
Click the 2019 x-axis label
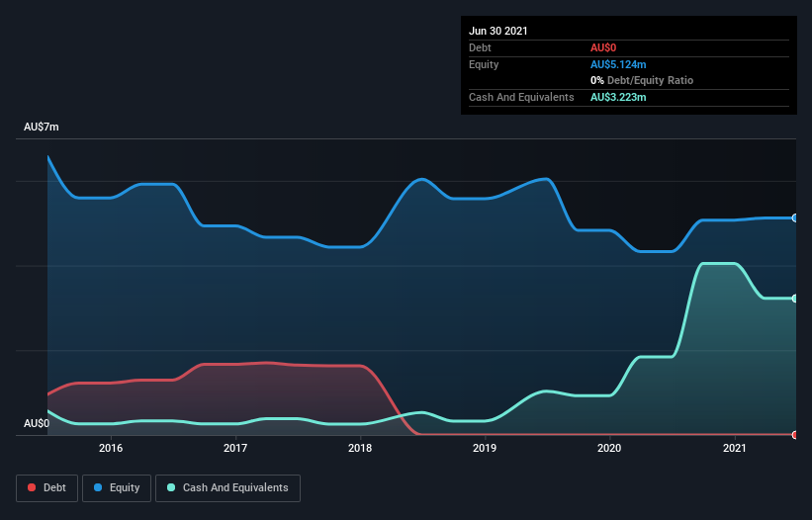(x=485, y=448)
